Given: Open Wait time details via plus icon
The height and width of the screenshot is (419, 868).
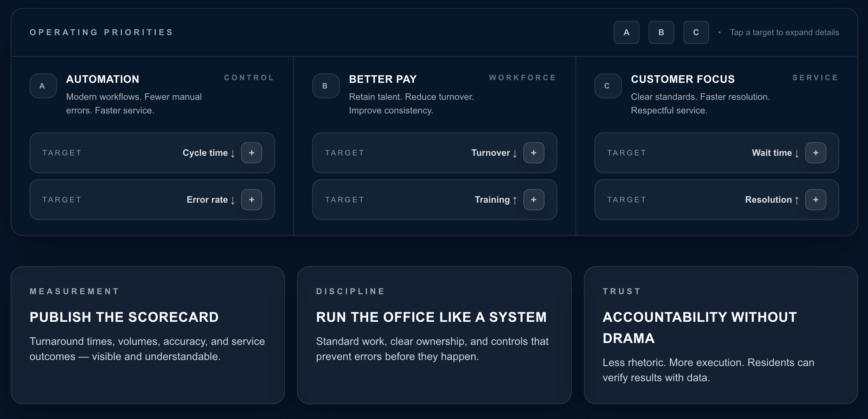Looking at the screenshot, I should [815, 153].
